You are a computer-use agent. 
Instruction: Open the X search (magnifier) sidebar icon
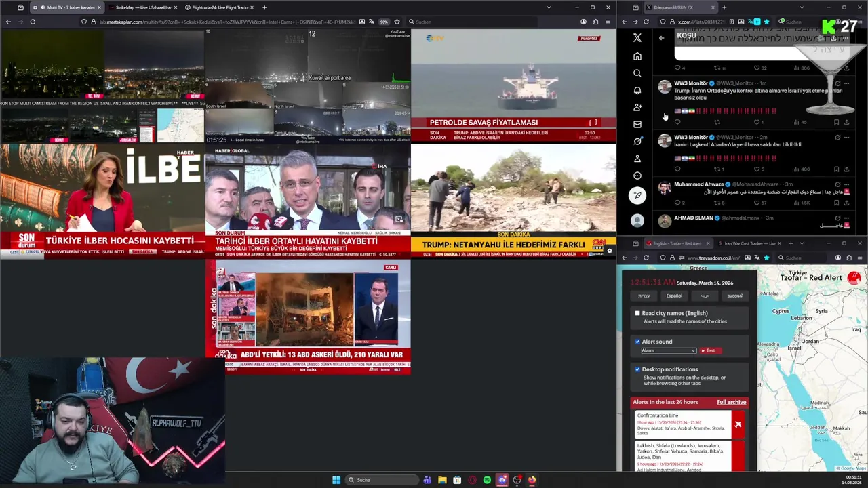click(637, 73)
